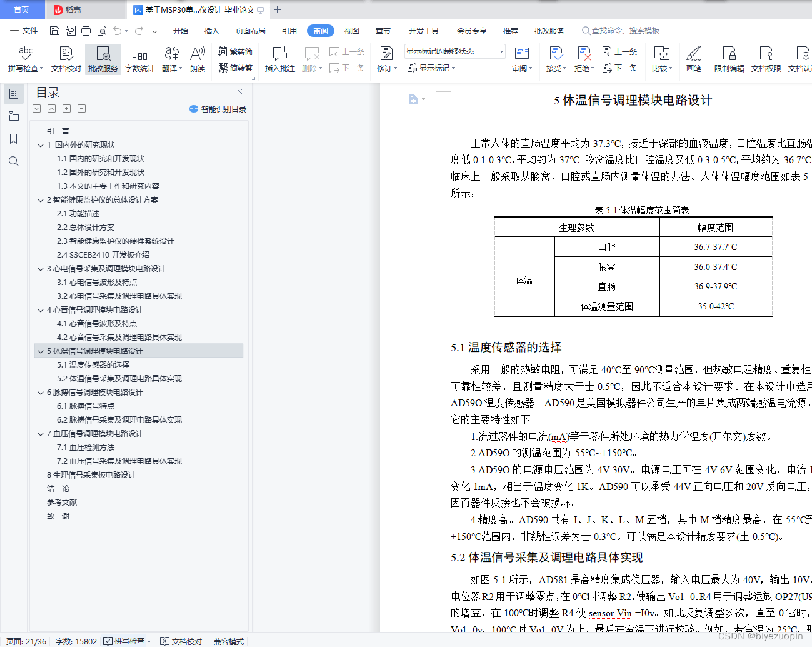This screenshot has width=812, height=647.
Task: Open the 批改服务 correction service
Action: coord(103,59)
